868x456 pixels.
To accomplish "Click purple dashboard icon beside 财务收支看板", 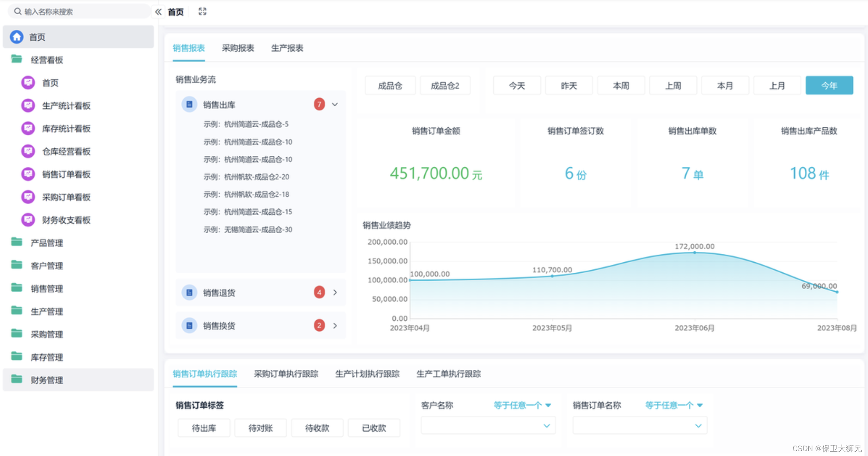I will point(28,220).
